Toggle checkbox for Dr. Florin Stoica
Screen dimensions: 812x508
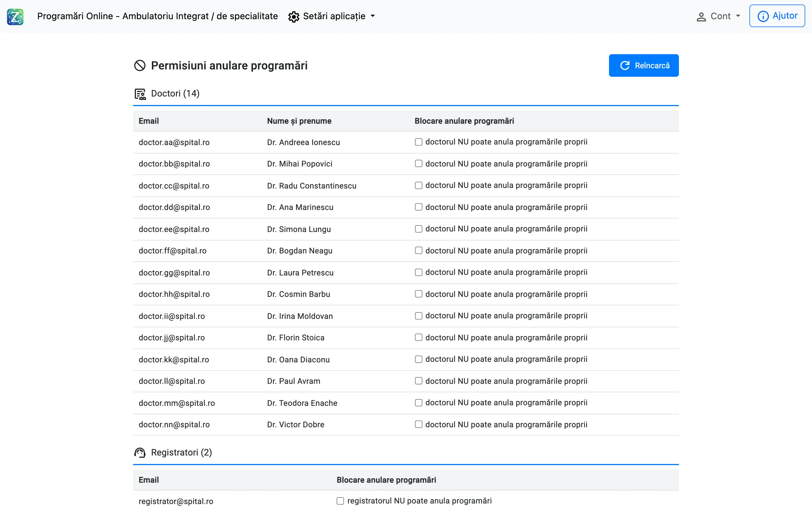coord(418,337)
